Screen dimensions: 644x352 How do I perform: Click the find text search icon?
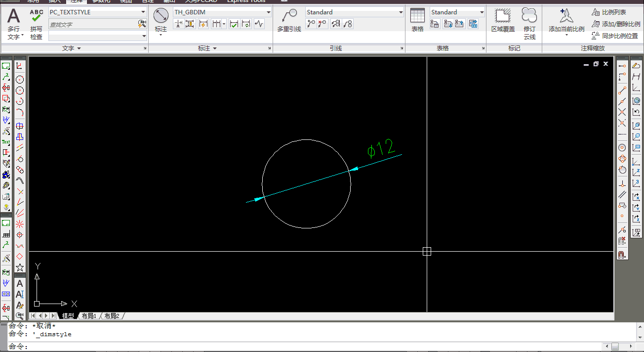click(142, 24)
